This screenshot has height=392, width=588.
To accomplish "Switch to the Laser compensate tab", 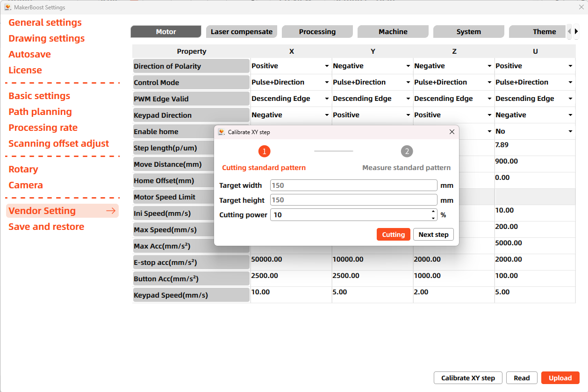I will tap(241, 31).
